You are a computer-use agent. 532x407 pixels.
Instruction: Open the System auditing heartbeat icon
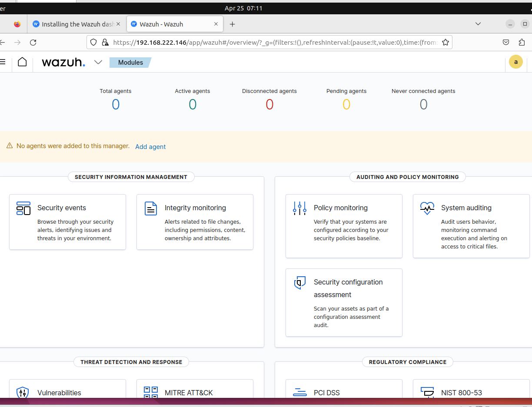pyautogui.click(x=427, y=208)
